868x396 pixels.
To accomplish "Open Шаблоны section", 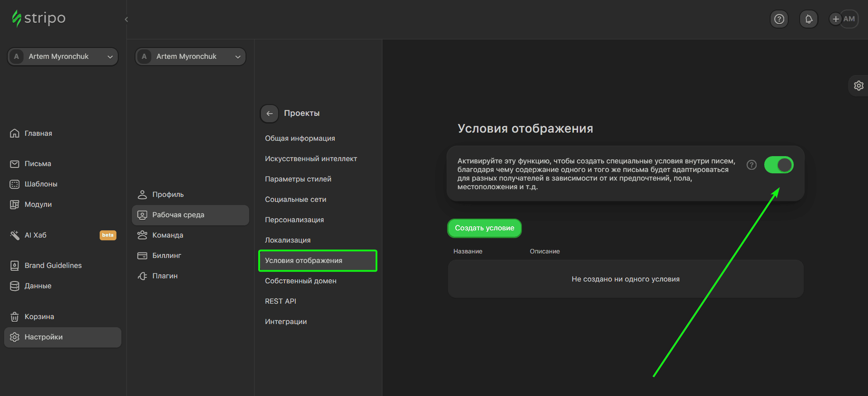I will pos(41,184).
